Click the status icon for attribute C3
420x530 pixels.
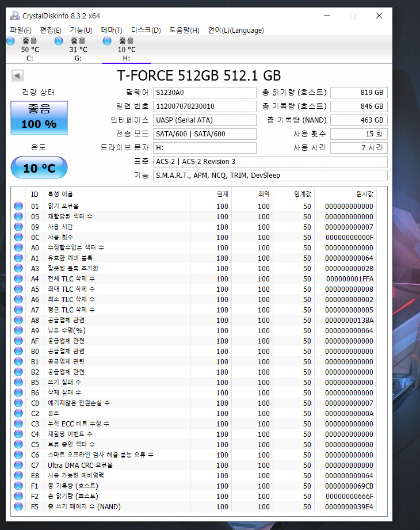(18, 424)
